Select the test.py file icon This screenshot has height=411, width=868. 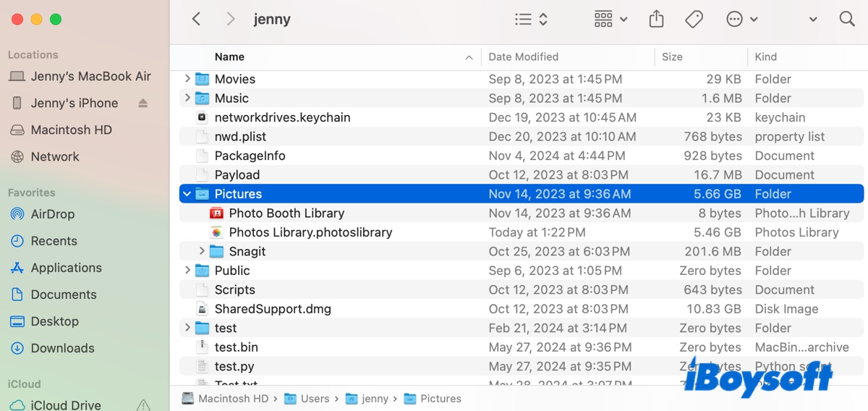pyautogui.click(x=202, y=366)
